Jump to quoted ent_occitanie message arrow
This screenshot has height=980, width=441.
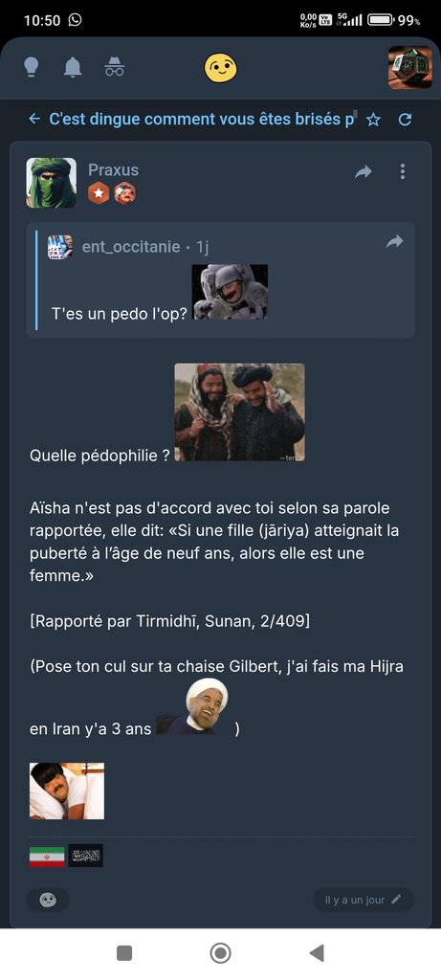click(x=394, y=241)
